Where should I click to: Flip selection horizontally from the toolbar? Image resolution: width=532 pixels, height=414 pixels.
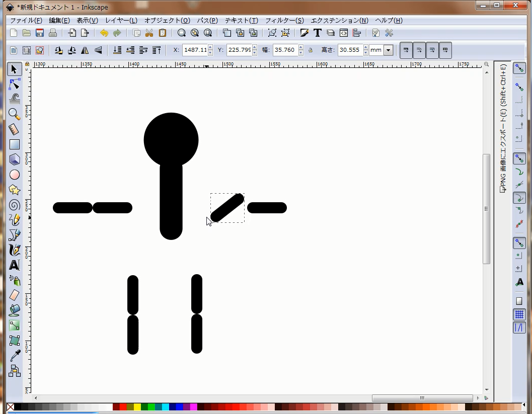[x=85, y=50]
